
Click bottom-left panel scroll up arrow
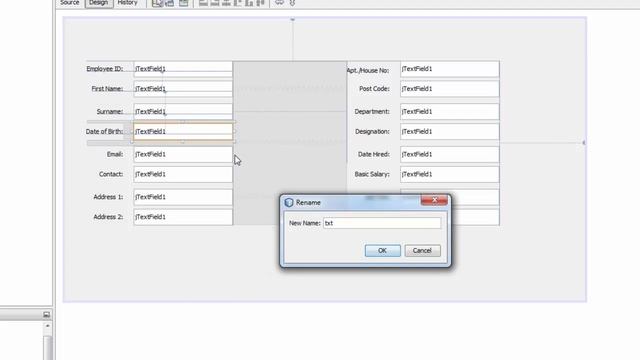pos(48,326)
